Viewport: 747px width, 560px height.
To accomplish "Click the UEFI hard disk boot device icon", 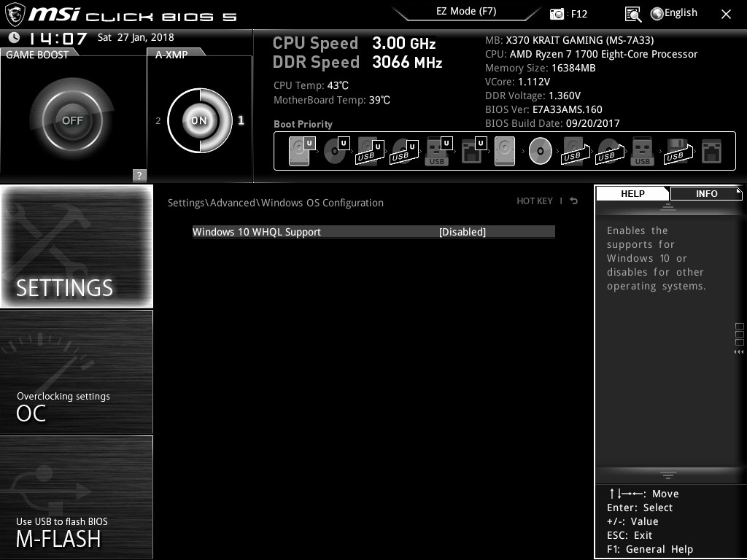I will 301,151.
